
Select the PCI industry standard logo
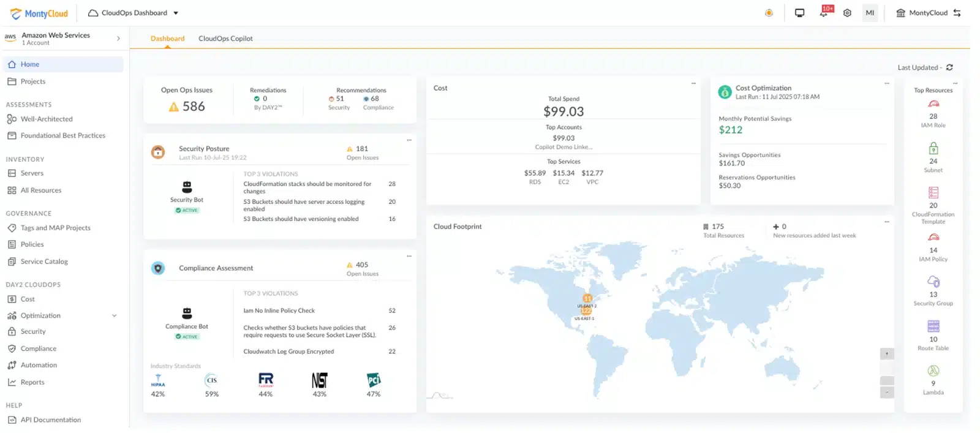pos(373,380)
